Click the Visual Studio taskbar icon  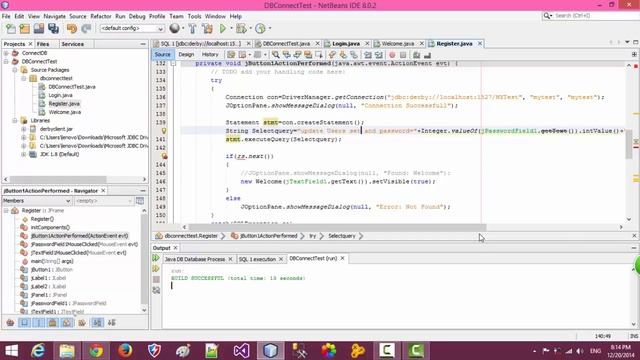242,351
